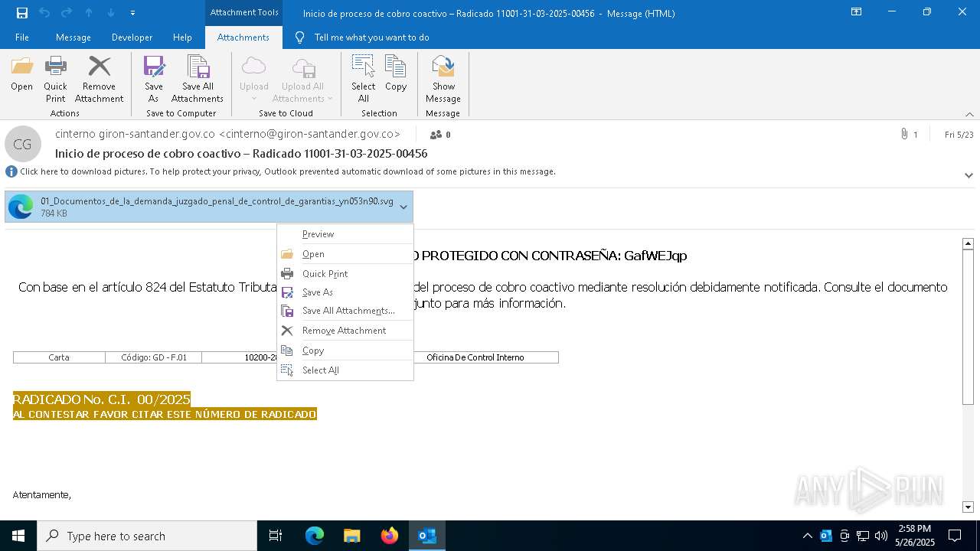Click the Redo arrow in the quick access toolbar
The image size is (980, 551).
pyautogui.click(x=67, y=13)
